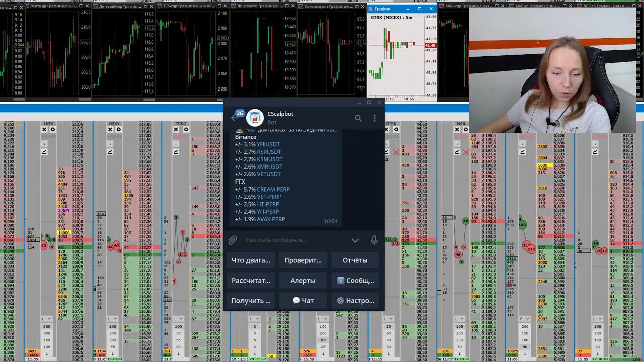Open the HT-PERP ticker link
The image size is (644, 362).
pyautogui.click(x=268, y=205)
